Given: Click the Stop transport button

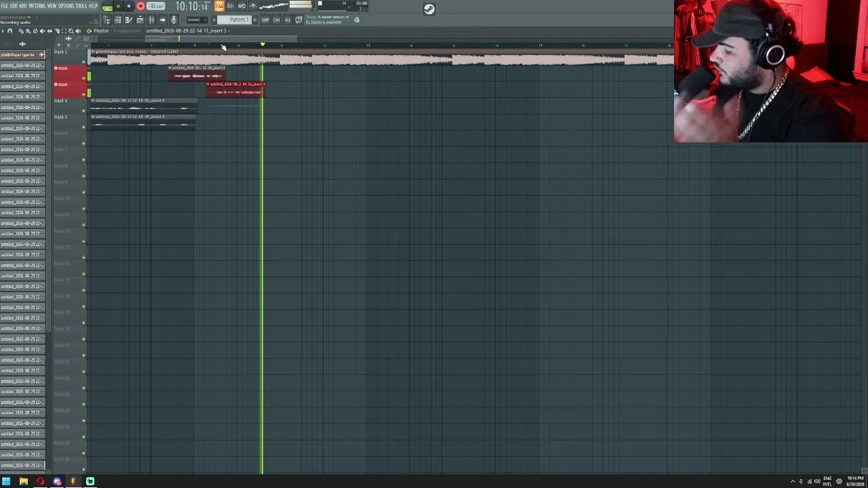Looking at the screenshot, I should click(128, 6).
